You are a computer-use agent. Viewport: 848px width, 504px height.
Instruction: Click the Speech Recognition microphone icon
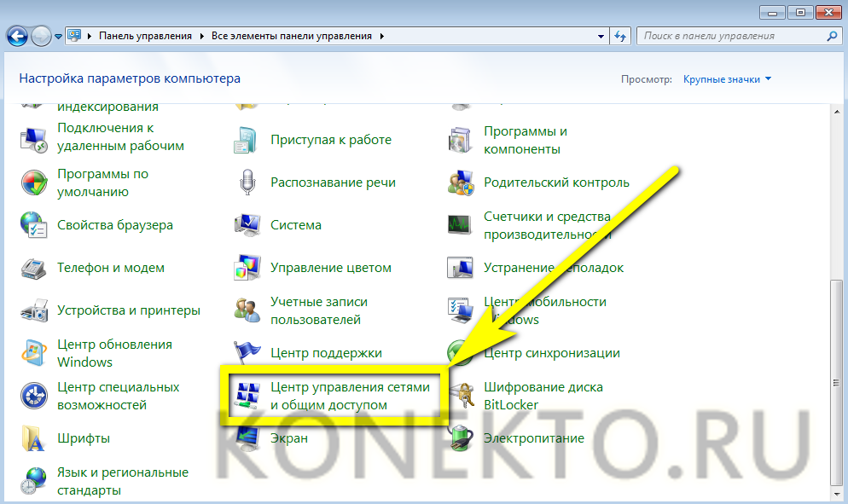tap(247, 182)
